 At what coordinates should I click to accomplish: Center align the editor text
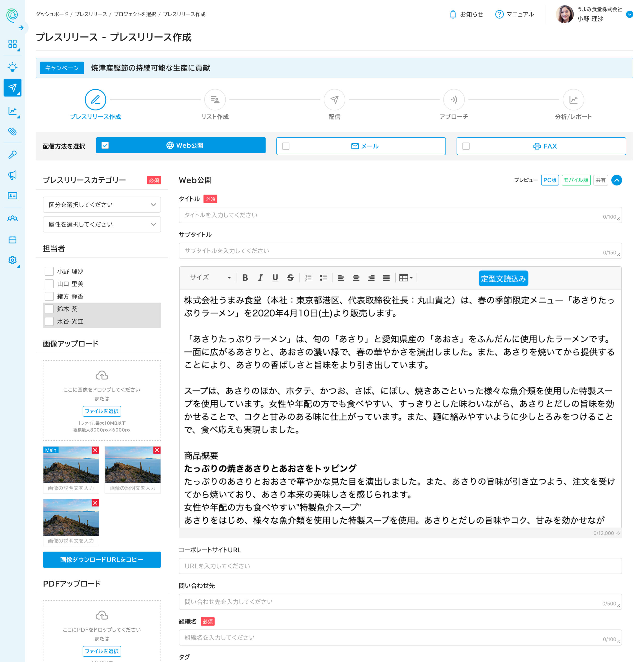pyautogui.click(x=356, y=277)
